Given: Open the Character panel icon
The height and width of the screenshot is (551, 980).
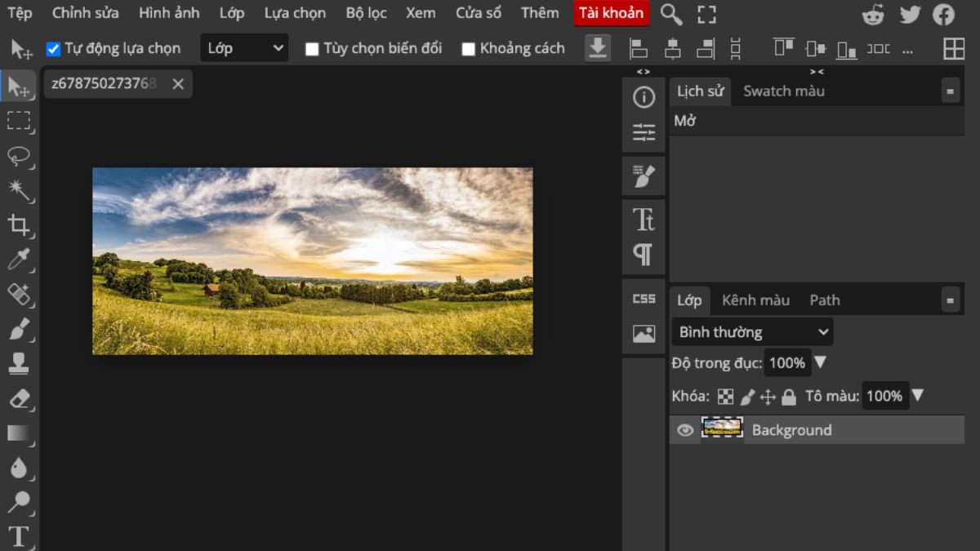Looking at the screenshot, I should click(x=644, y=219).
